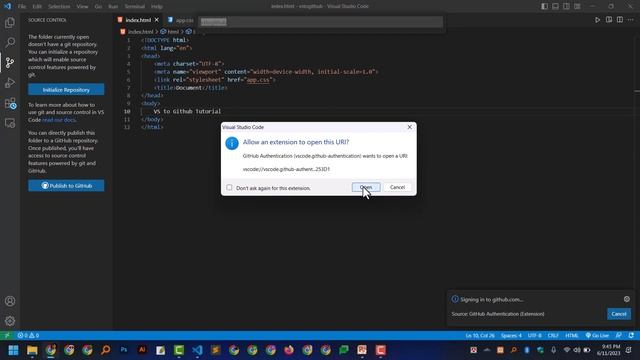Click the Publish to GitHub button
Image resolution: width=640 pixels, height=360 pixels.
pyautogui.click(x=66, y=186)
